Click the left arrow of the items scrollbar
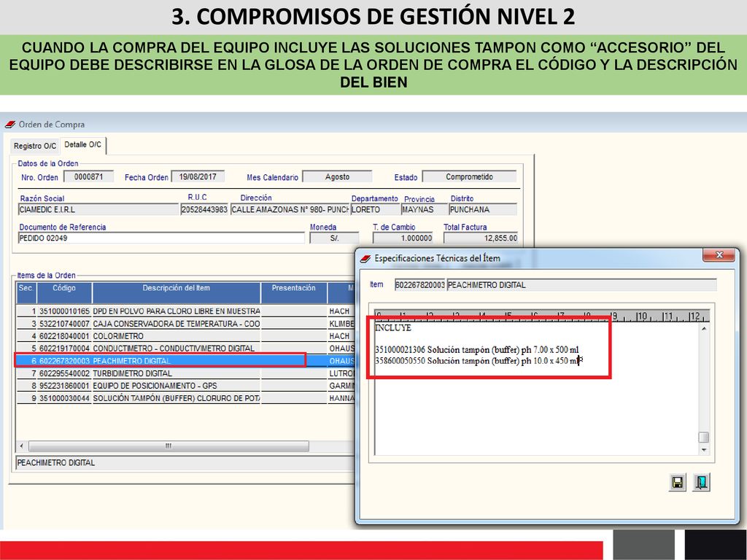The image size is (747, 560). [x=21, y=446]
